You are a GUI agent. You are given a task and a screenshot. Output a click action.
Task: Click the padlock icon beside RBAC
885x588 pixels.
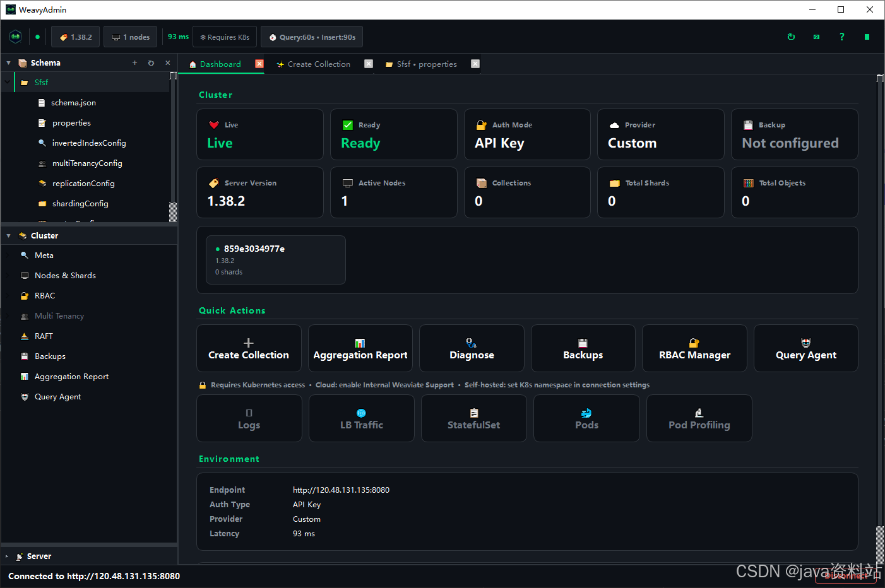[x=25, y=296]
